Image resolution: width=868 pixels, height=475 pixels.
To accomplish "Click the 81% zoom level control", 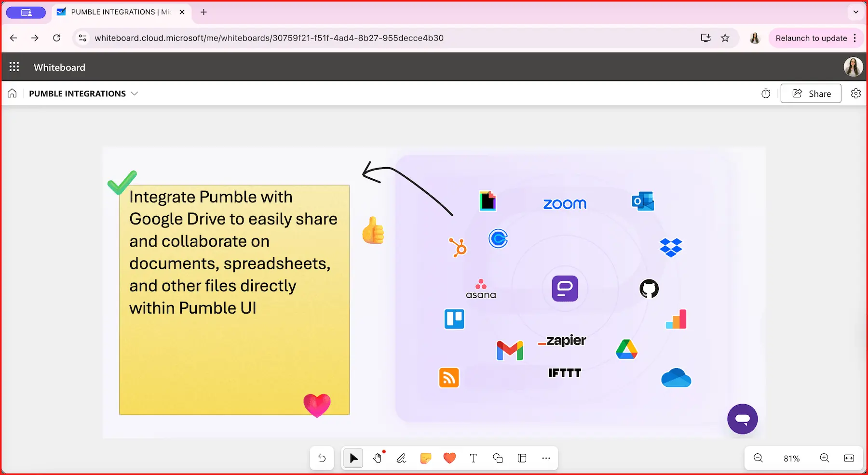I will [790, 458].
